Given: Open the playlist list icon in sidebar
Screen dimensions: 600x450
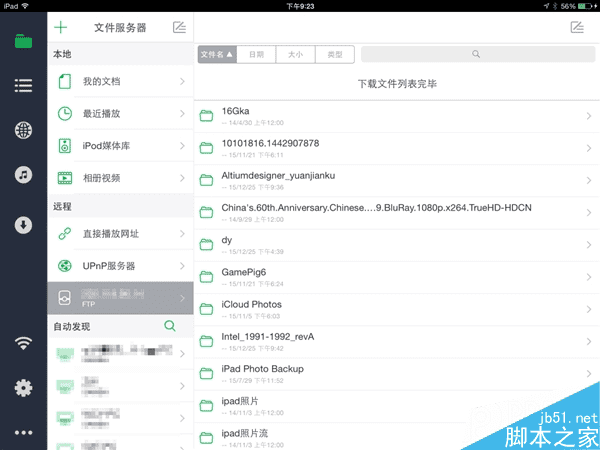Looking at the screenshot, I should (x=23, y=86).
